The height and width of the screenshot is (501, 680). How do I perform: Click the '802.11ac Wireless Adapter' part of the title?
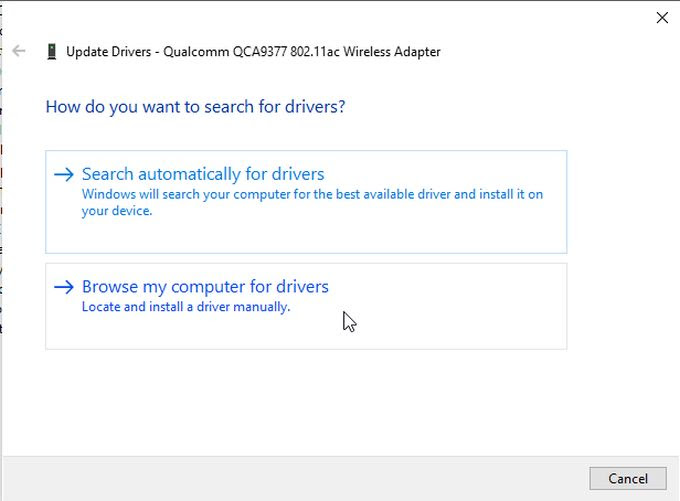pos(366,51)
